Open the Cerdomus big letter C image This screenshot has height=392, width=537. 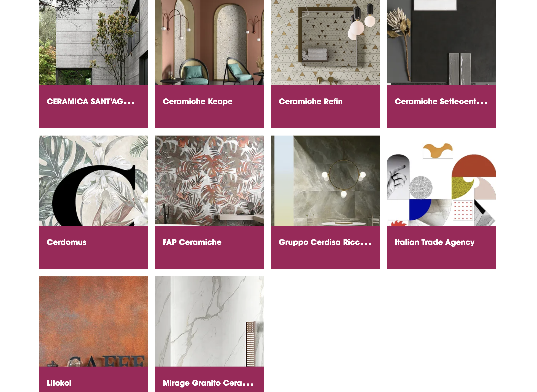tap(93, 181)
